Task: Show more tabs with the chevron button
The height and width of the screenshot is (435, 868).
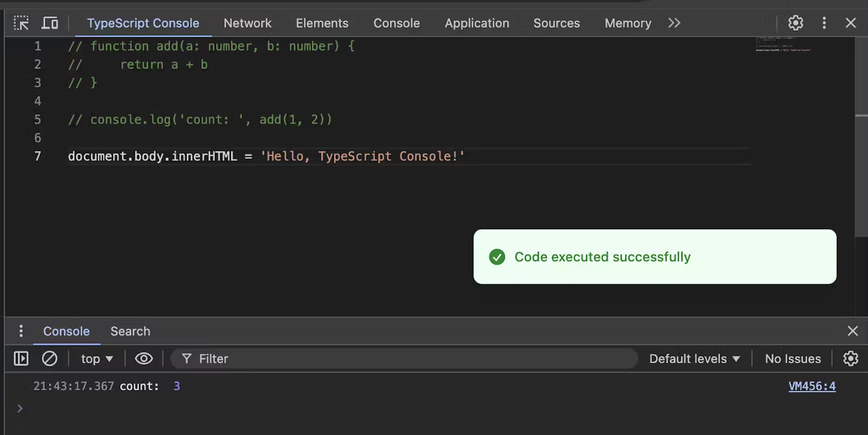Action: point(674,23)
